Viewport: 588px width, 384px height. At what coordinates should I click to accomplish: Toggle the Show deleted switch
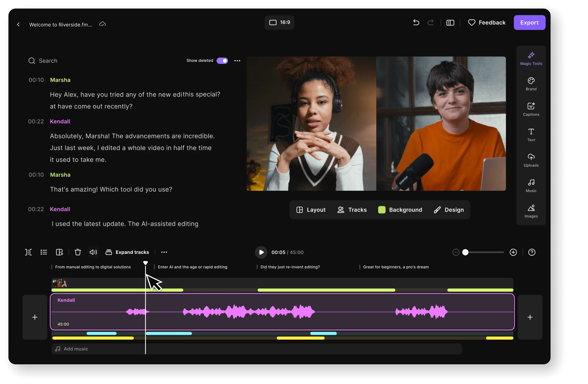[x=222, y=61]
